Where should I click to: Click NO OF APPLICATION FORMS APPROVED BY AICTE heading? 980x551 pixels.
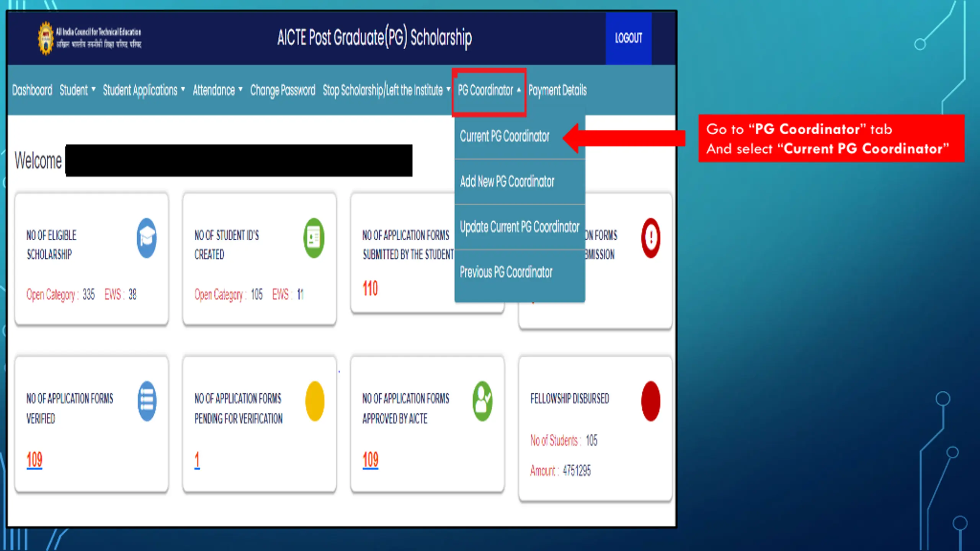click(405, 409)
